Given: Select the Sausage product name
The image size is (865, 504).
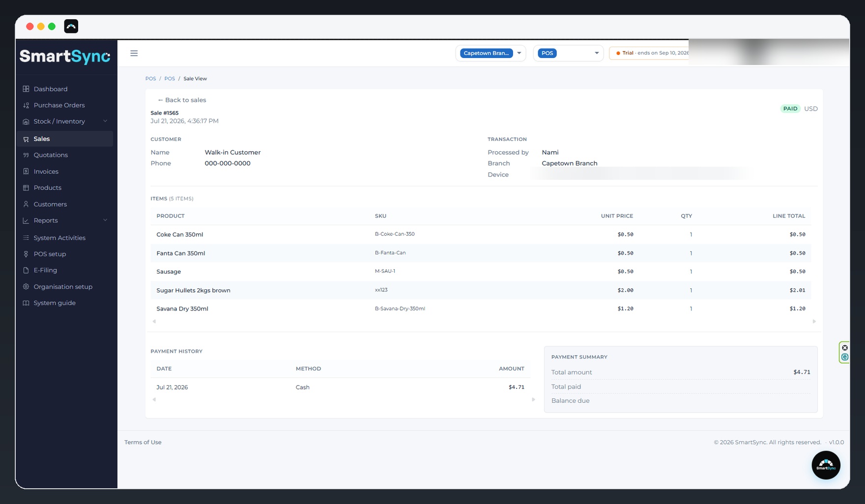Looking at the screenshot, I should 169,272.
